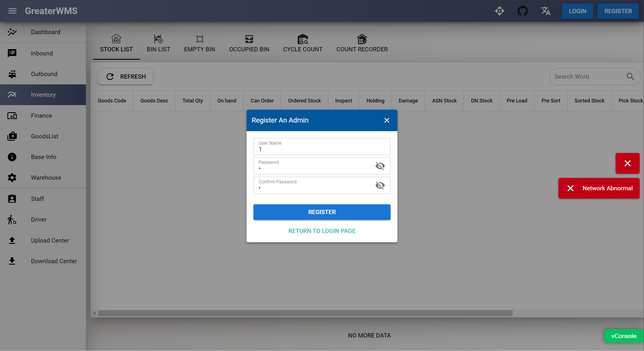Switch to the EMPTY BIN tab
The width and height of the screenshot is (644, 351).
click(200, 44)
